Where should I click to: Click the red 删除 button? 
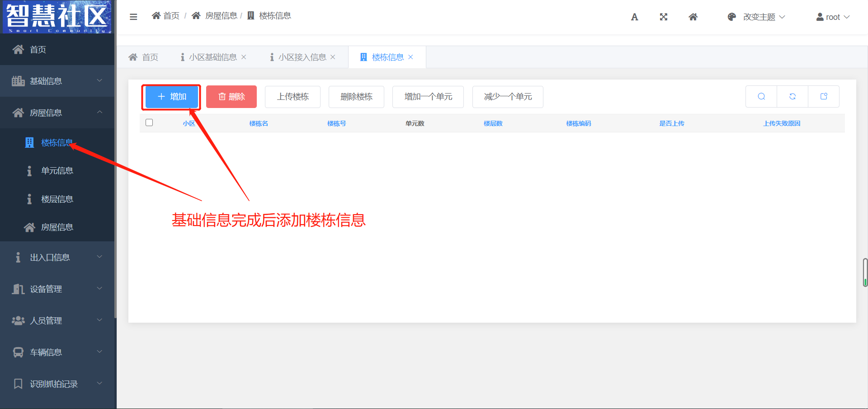click(x=231, y=97)
